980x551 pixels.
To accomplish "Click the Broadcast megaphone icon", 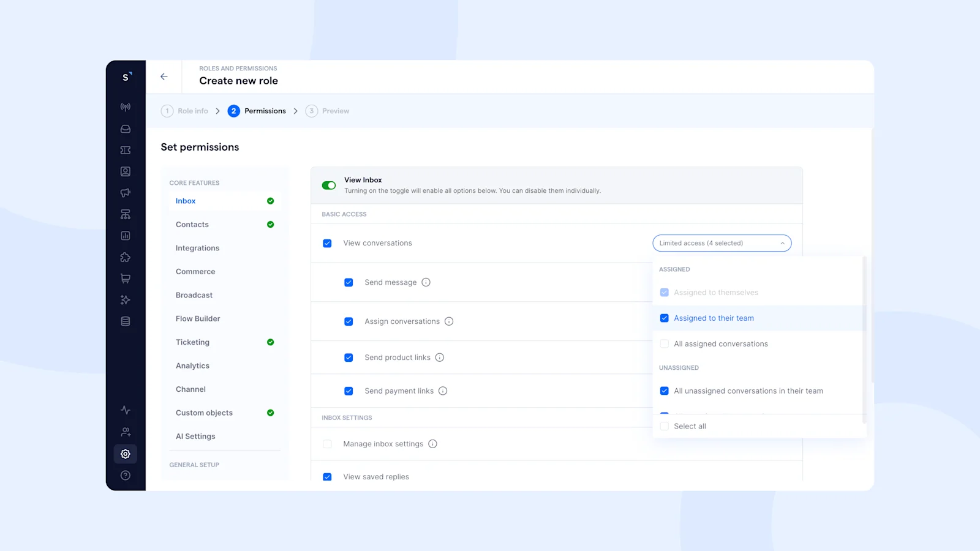I will [x=125, y=192].
